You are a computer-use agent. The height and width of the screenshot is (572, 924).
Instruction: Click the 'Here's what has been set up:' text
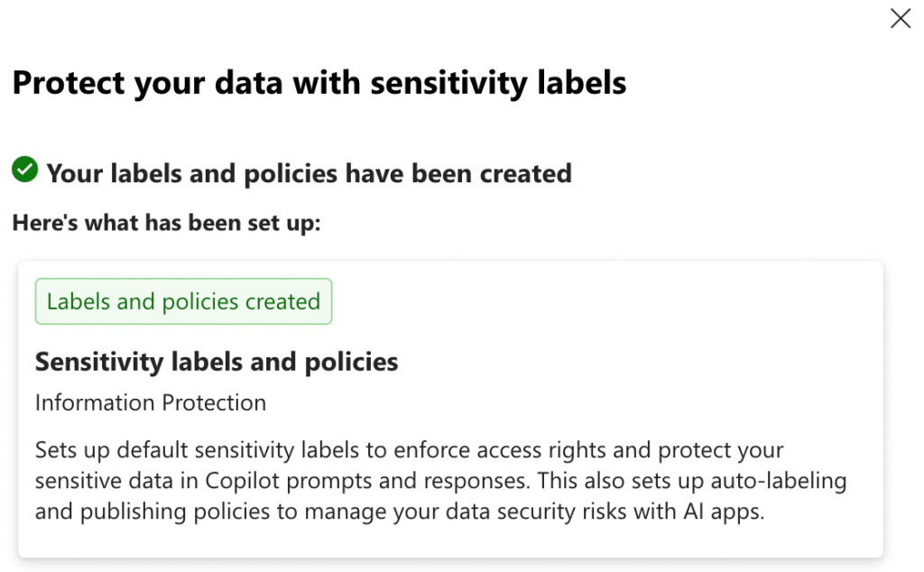tap(166, 223)
